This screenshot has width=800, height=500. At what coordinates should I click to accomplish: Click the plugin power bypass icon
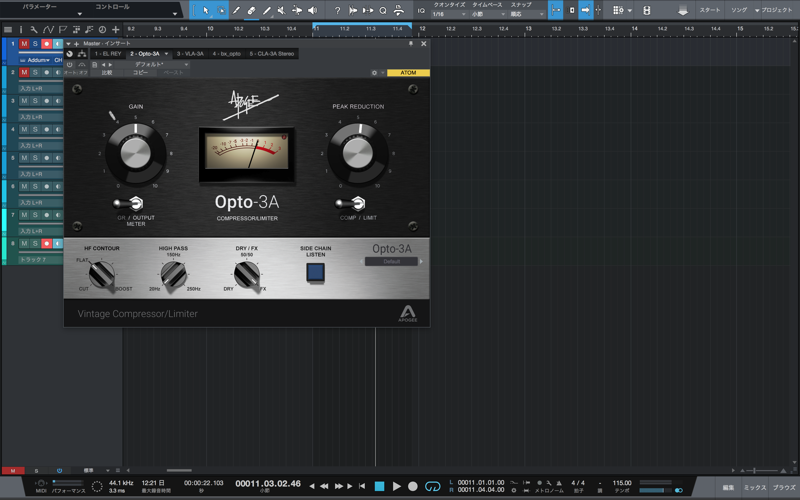pyautogui.click(x=69, y=65)
